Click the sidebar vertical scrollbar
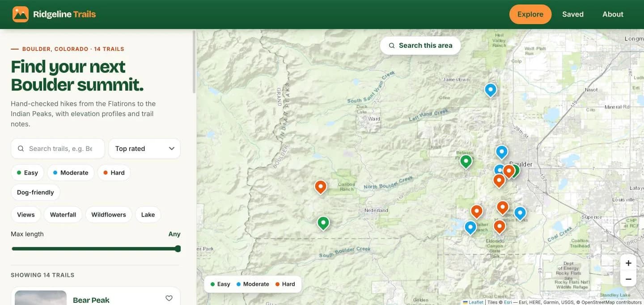The image size is (644, 305). pyautogui.click(x=194, y=62)
